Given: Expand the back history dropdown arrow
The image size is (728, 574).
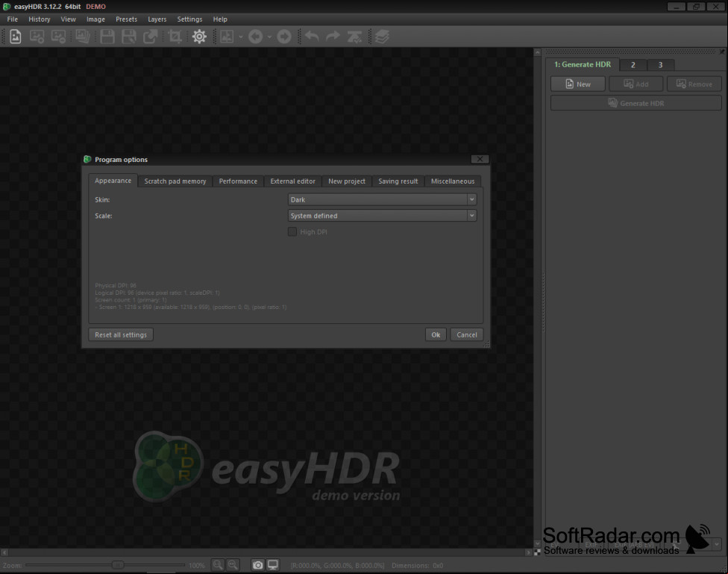Looking at the screenshot, I should point(269,37).
